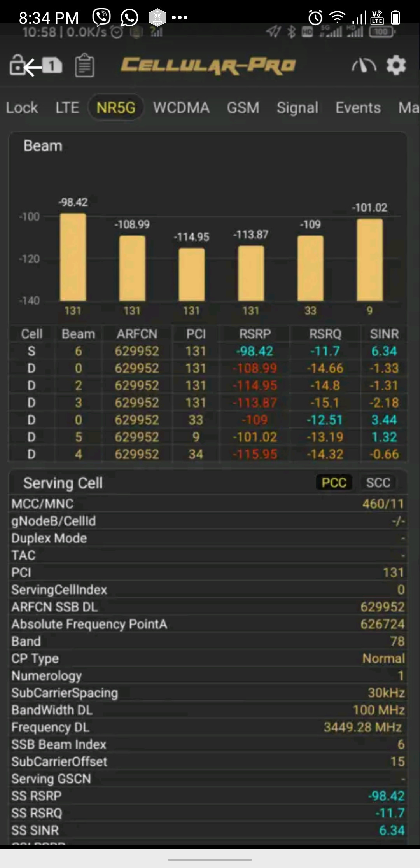This screenshot has width=420, height=868.
Task: Tap the CP Type value Normal
Action: point(384,658)
